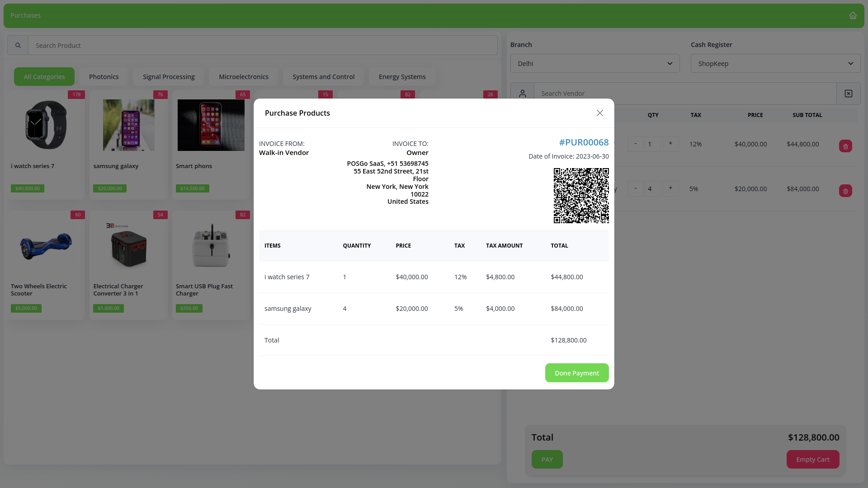Open invoice number #PUR00068 link
This screenshot has height=488, width=868.
584,142
